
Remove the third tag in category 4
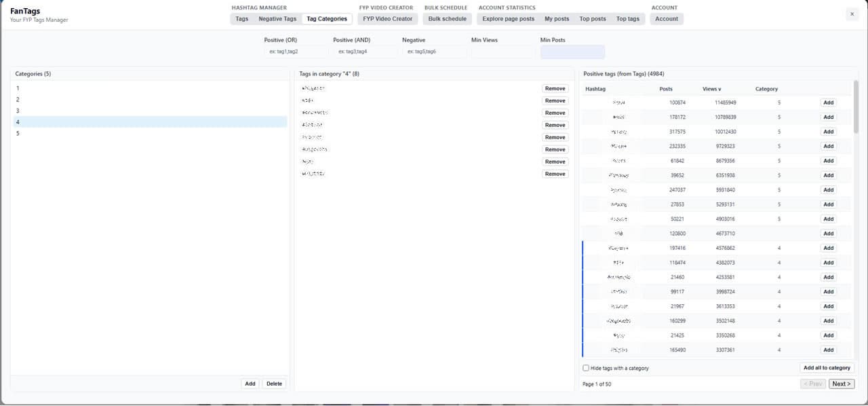coord(555,113)
